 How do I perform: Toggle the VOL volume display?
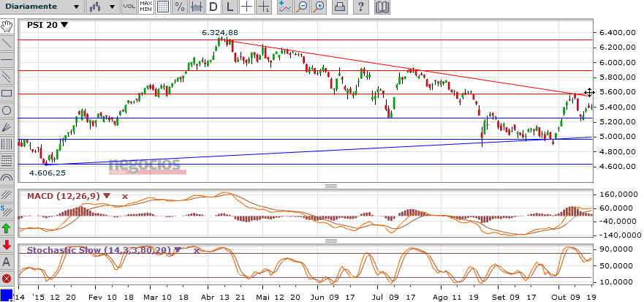coord(129,7)
